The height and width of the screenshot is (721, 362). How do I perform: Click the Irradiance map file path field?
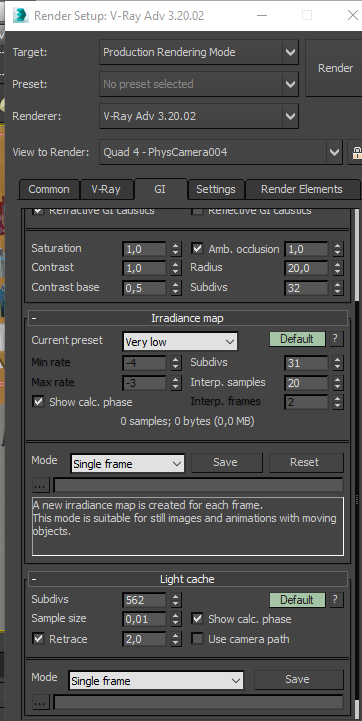click(198, 485)
